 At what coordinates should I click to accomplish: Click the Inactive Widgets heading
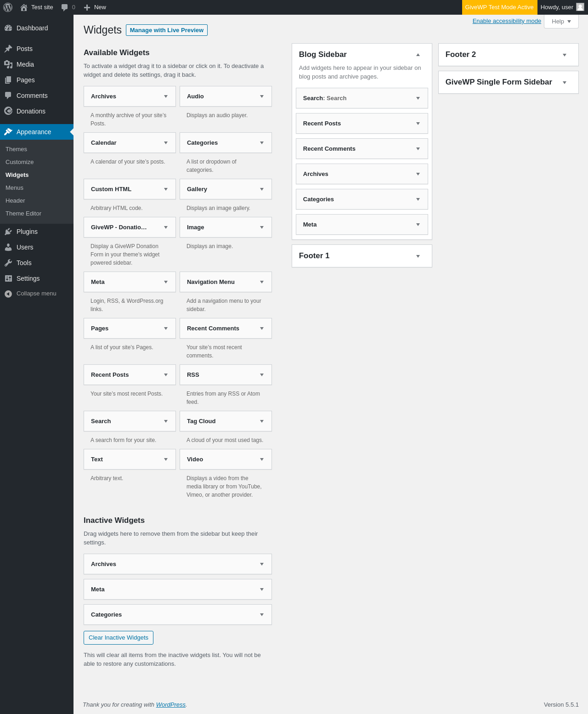(114, 521)
